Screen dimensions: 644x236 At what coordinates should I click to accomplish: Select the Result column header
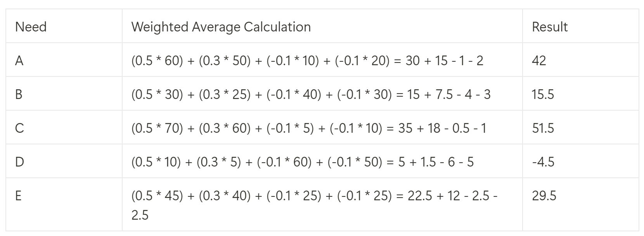pos(580,26)
